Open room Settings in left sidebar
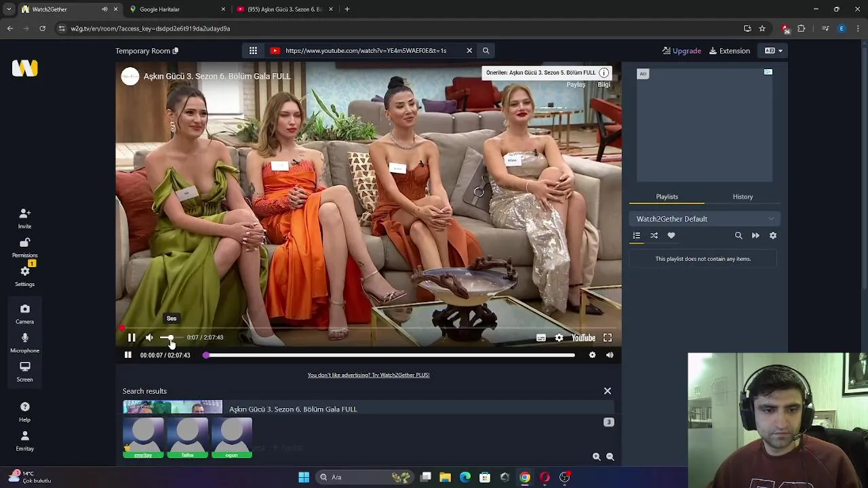The image size is (868, 488). tap(24, 277)
